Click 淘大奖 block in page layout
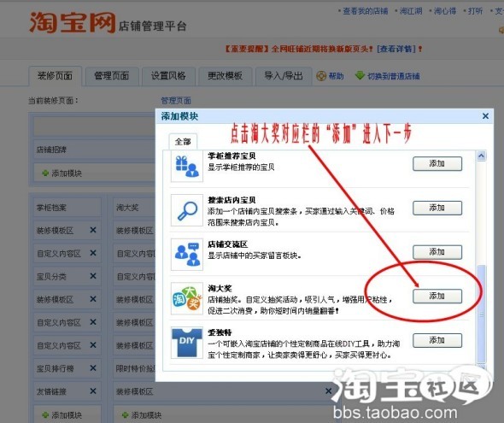 134,208
